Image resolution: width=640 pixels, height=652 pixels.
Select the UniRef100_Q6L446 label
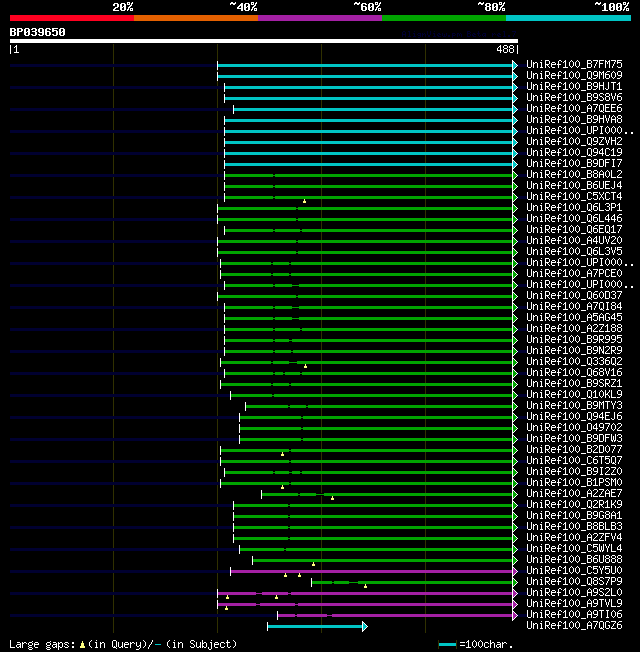574,218
